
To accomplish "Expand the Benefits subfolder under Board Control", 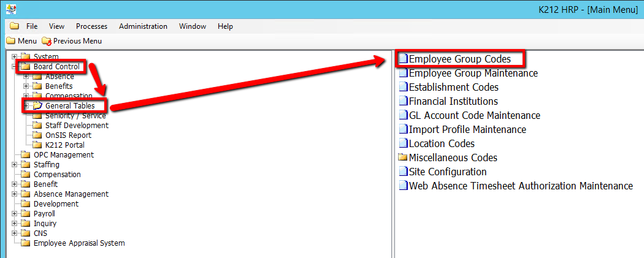I will 26,86.
